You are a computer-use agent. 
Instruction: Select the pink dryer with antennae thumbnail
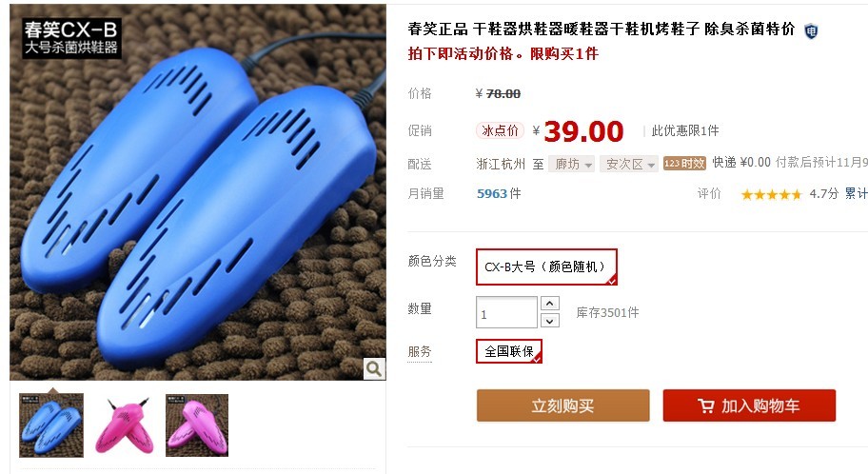pos(125,425)
